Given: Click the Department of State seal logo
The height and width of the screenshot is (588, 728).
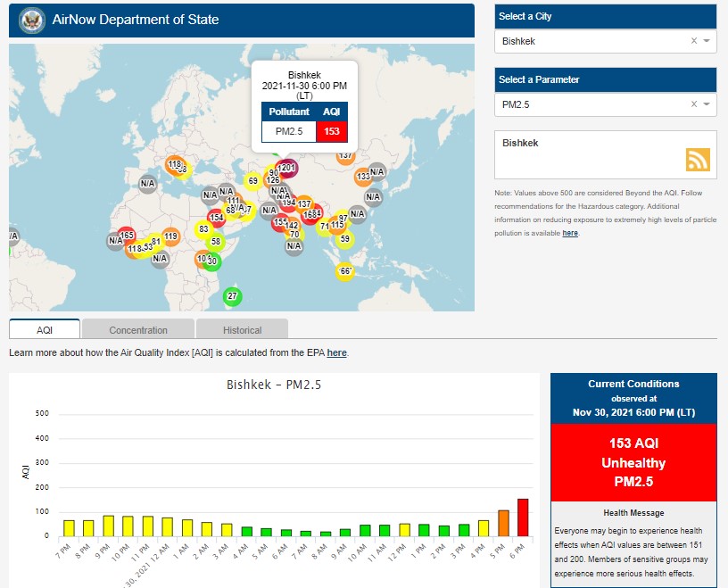Looking at the screenshot, I should click(32, 20).
